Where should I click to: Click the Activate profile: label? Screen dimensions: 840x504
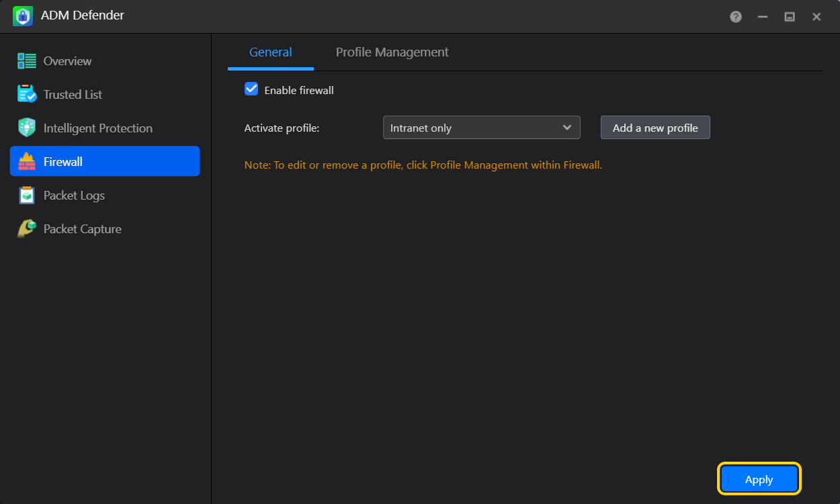click(282, 128)
